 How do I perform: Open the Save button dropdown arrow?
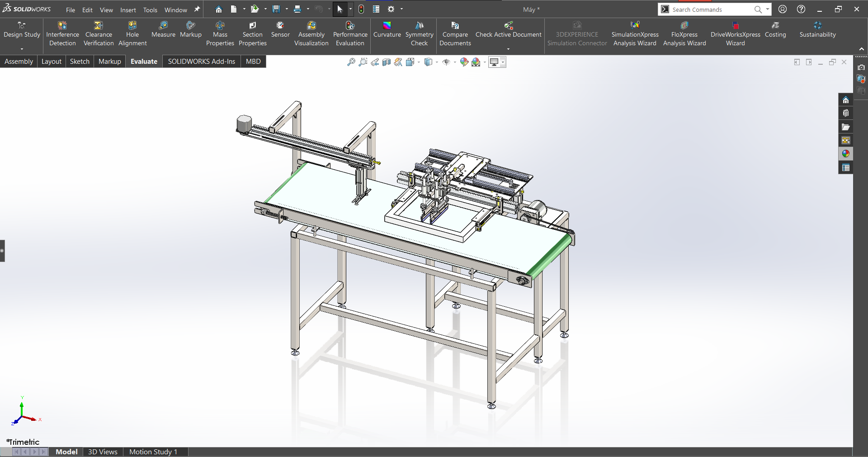[x=287, y=10]
